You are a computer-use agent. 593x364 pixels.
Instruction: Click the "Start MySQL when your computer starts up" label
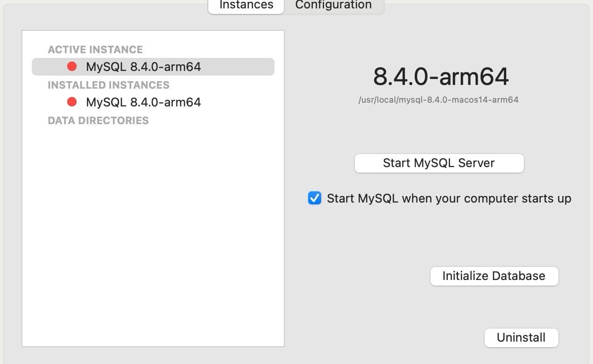449,198
